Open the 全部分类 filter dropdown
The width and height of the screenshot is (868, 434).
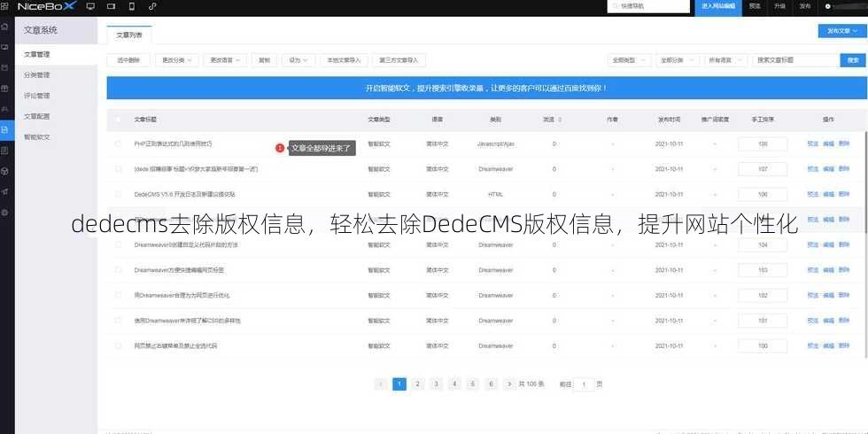pos(678,60)
